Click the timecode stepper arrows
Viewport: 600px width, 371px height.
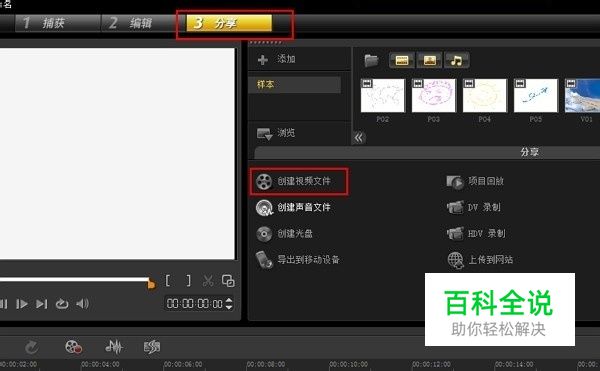pyautogui.click(x=229, y=304)
